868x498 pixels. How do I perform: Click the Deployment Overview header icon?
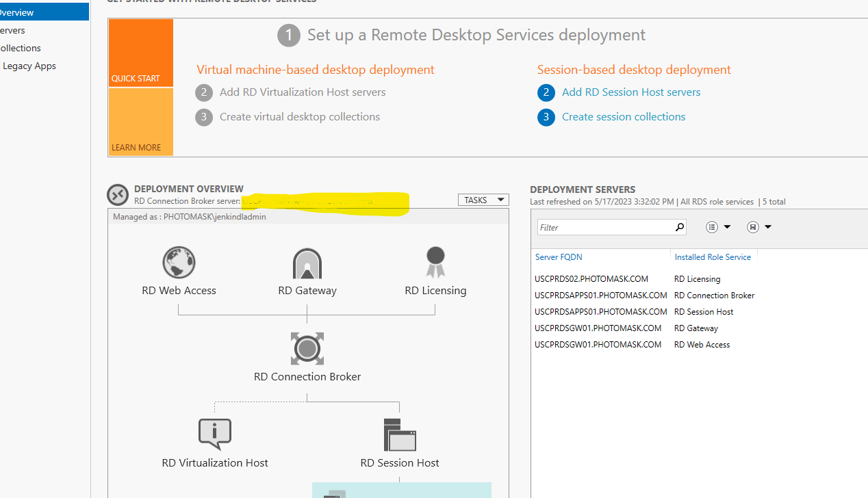118,195
